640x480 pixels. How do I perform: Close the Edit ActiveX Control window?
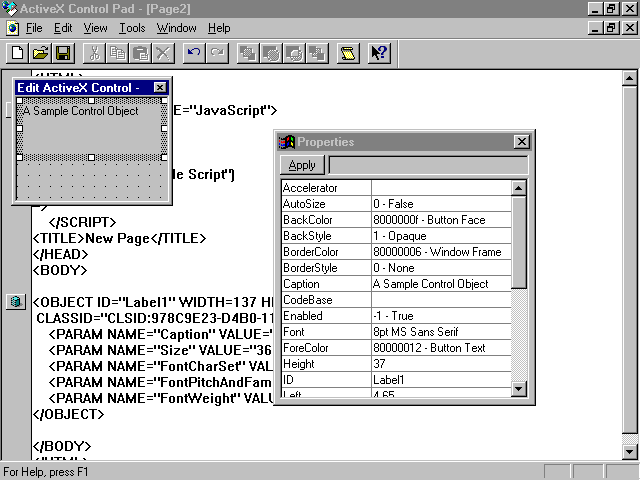tap(160, 88)
